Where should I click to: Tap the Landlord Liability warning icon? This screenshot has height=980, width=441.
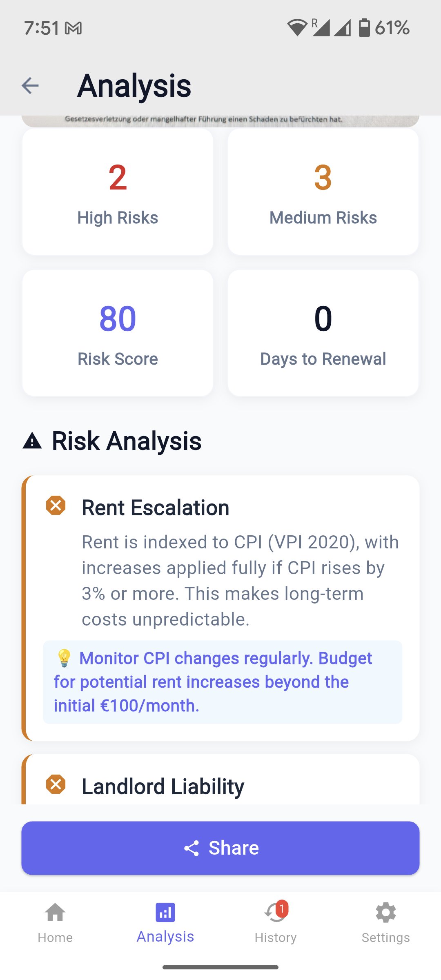pyautogui.click(x=56, y=784)
